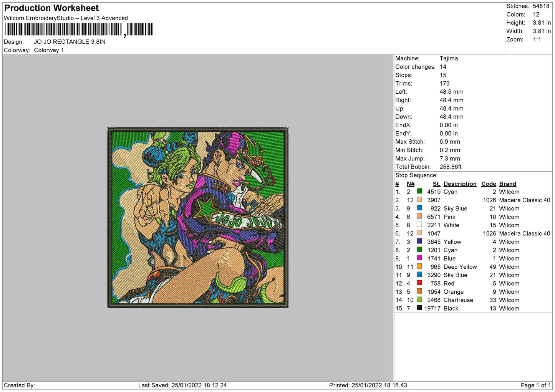
Task: Click the Deep Yellow swatch in stop 10
Action: (419, 266)
